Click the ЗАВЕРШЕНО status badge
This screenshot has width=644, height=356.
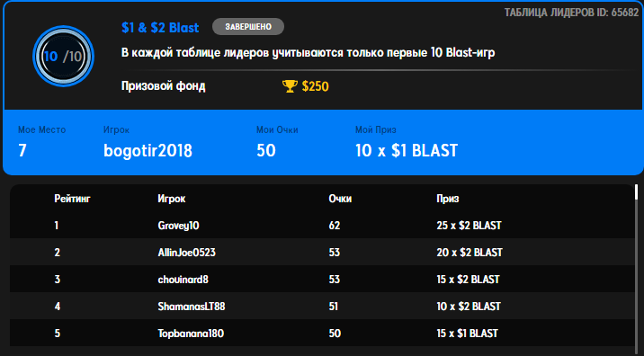point(248,27)
